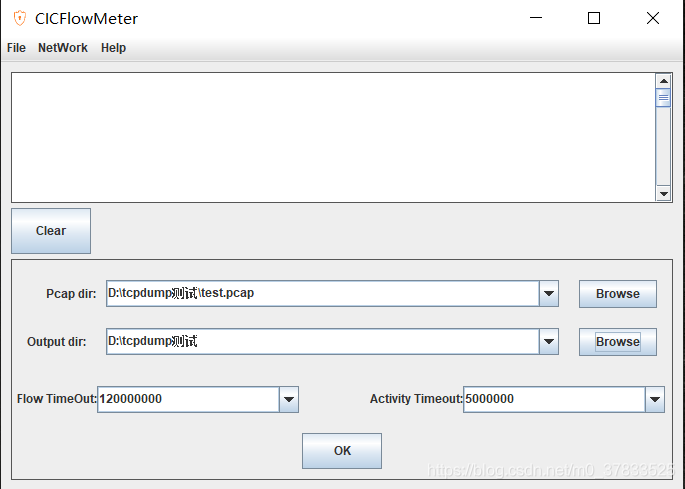
Task: Click the log area scroll-down arrow
Action: [x=664, y=194]
